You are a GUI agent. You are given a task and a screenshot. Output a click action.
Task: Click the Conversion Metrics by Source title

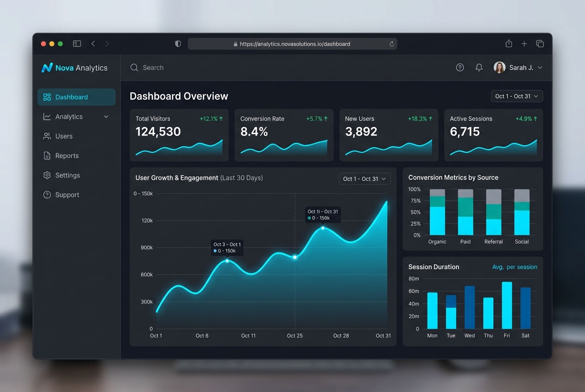(x=454, y=178)
